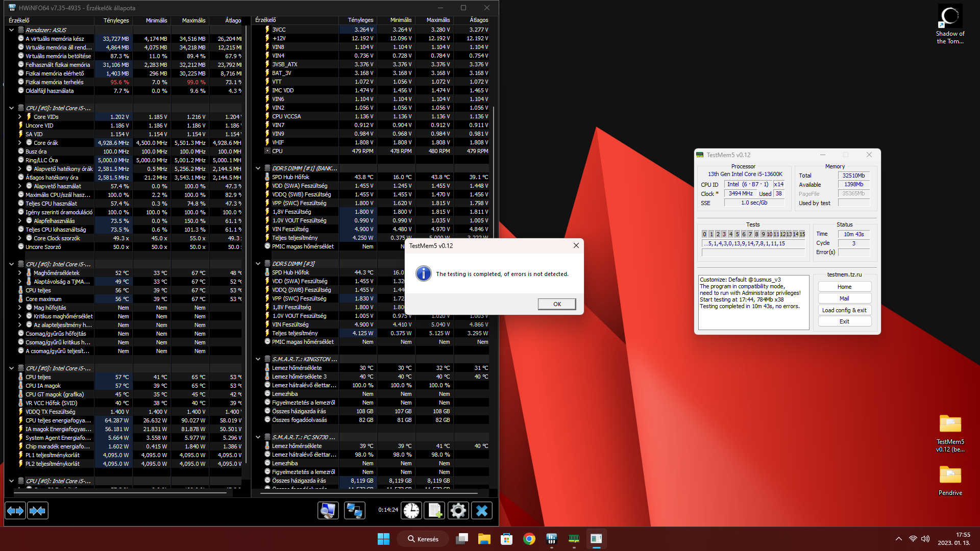Collapse the S.M.A.R.T.: PC SN730 group
Image resolution: width=980 pixels, height=551 pixels.
pyautogui.click(x=258, y=437)
